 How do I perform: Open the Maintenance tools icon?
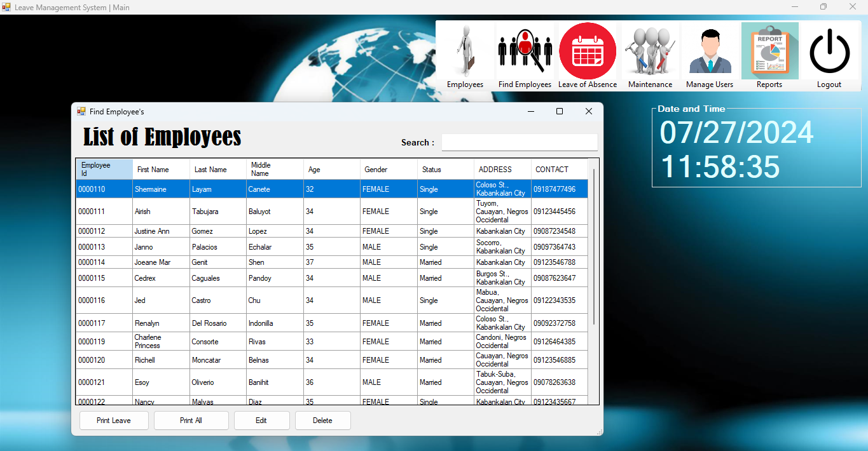pyautogui.click(x=650, y=51)
